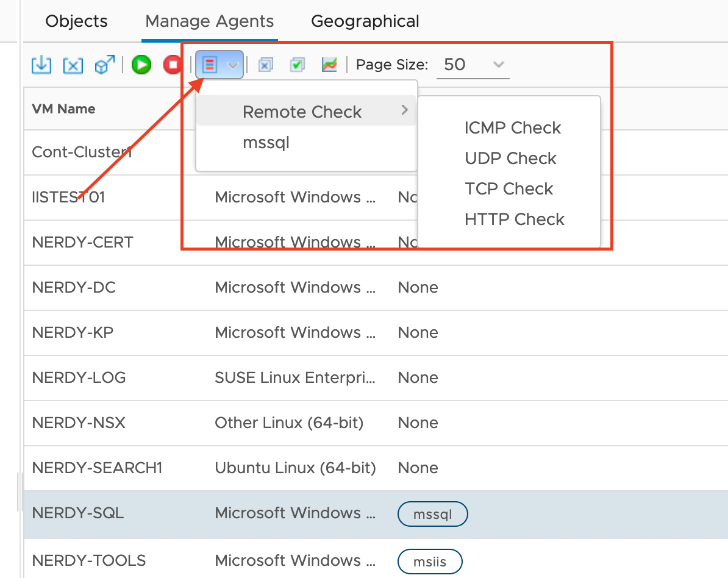Viewport: 728px width, 578px height.
Task: Select TCP Check option
Action: (509, 189)
